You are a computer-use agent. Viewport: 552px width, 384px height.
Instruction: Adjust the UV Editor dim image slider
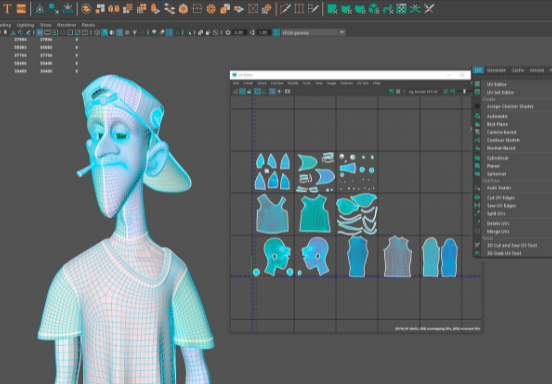[x=464, y=92]
